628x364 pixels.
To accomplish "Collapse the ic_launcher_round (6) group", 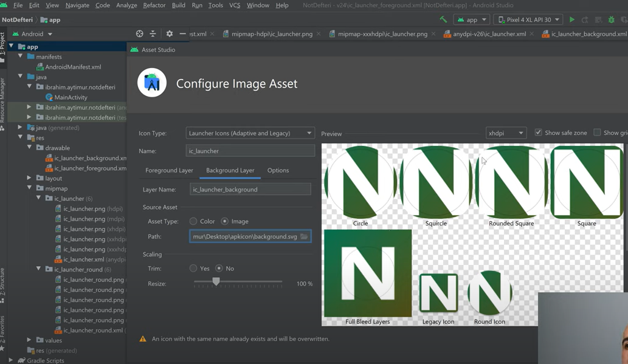I will tap(39, 269).
